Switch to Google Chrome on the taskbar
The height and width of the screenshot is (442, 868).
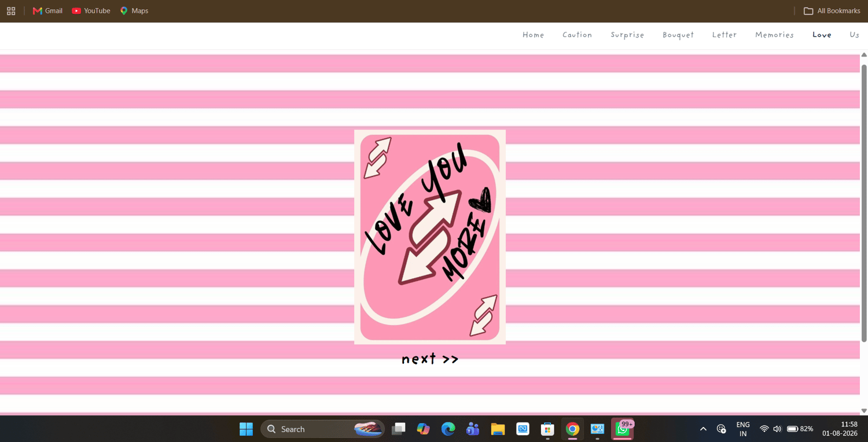[x=573, y=429]
